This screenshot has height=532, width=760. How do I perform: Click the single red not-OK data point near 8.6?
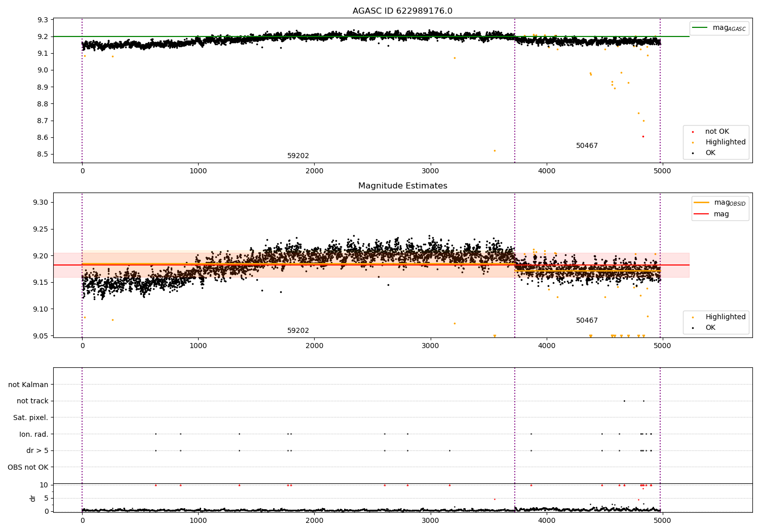tap(643, 136)
